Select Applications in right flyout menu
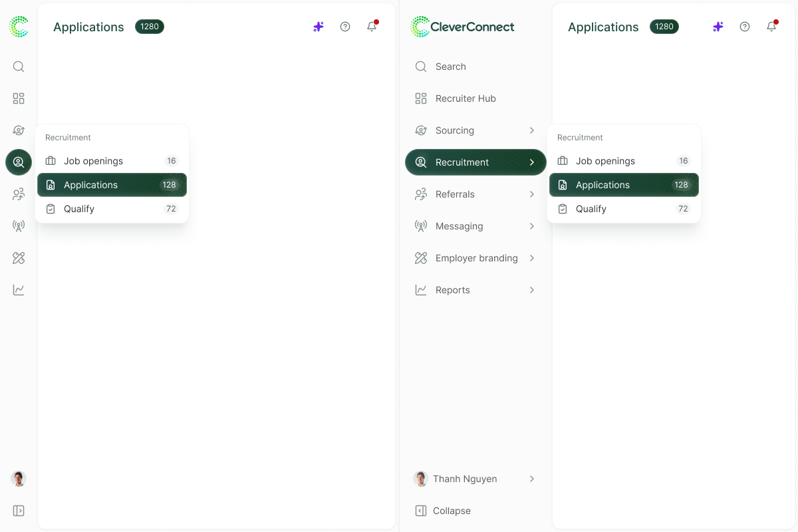The height and width of the screenshot is (532, 798). (624, 185)
